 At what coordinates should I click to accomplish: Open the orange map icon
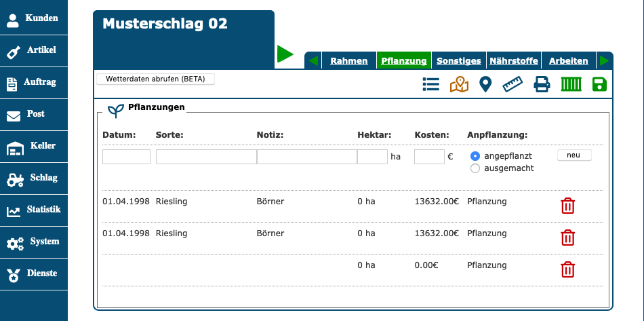(459, 84)
